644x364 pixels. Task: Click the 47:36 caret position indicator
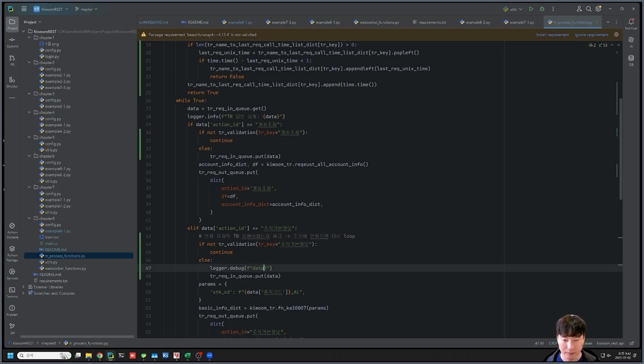tap(539, 343)
